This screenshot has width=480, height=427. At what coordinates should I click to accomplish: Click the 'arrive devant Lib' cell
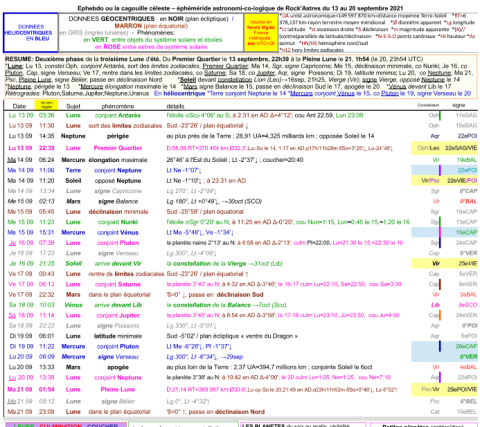coord(118,305)
